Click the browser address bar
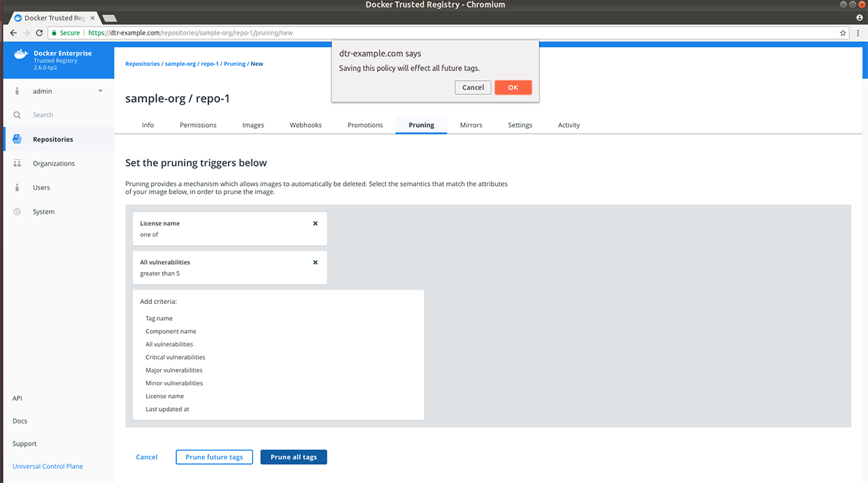Viewport: 868px width, 483px height. 461,33
